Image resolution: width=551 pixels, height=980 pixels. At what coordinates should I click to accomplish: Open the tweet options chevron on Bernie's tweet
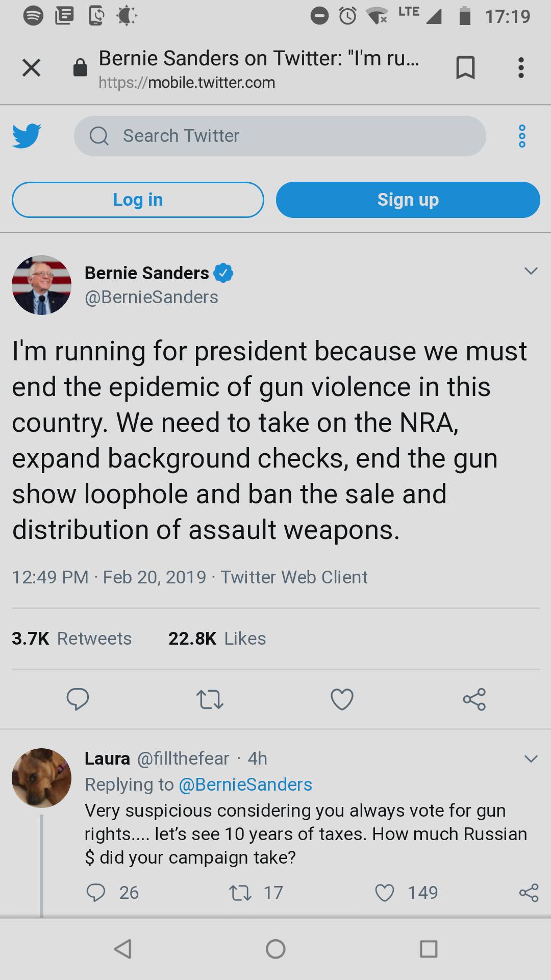(531, 271)
